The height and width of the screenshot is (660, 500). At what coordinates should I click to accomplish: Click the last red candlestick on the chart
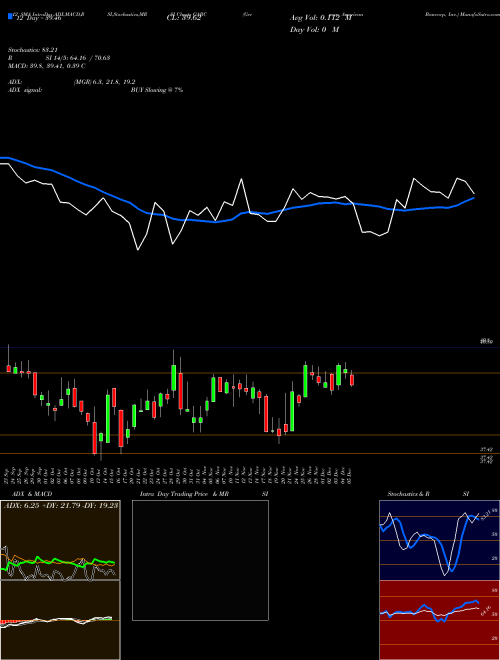(352, 380)
